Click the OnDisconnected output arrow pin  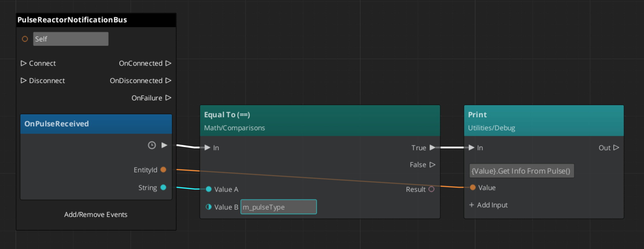[168, 81]
